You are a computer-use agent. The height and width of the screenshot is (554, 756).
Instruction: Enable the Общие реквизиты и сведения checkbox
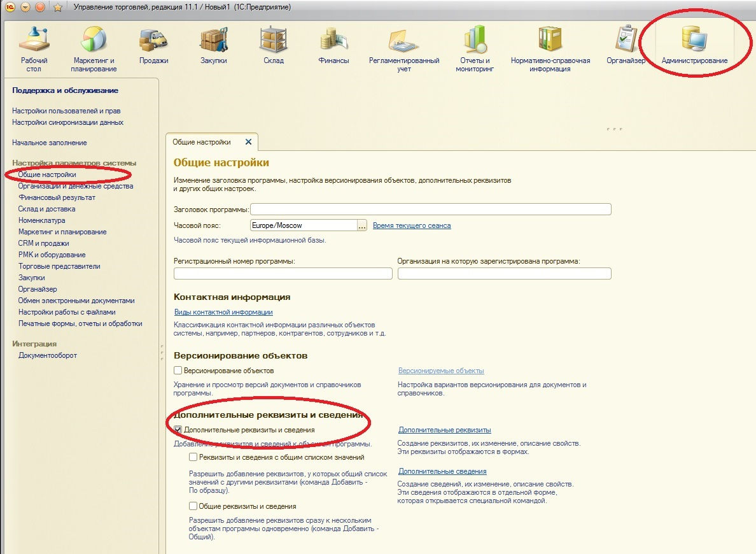pyautogui.click(x=193, y=506)
